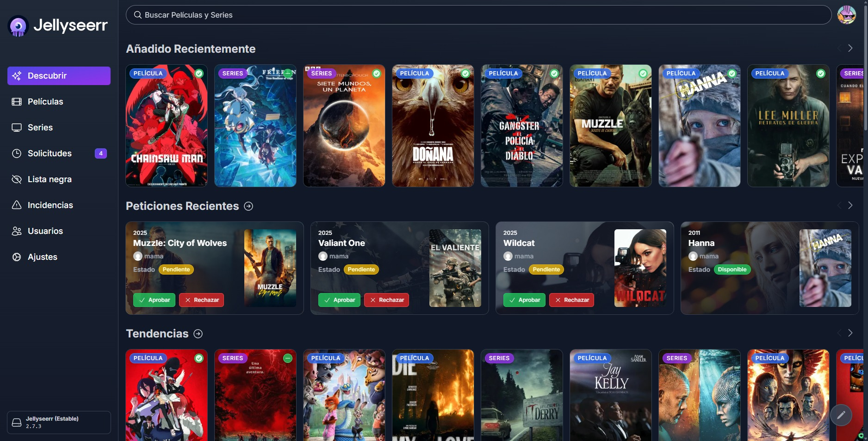Reject the Wildcat request
This screenshot has width=868, height=441.
pyautogui.click(x=571, y=300)
